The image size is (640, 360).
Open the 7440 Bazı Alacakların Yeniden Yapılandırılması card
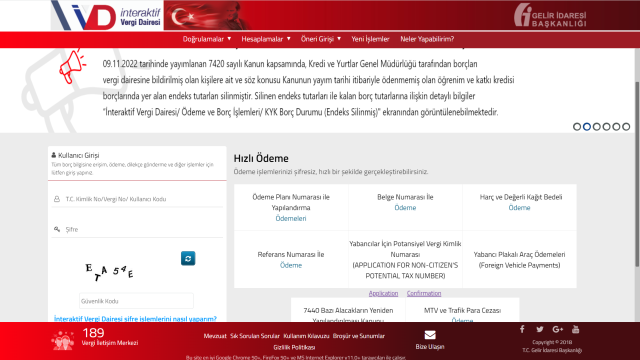(348, 310)
